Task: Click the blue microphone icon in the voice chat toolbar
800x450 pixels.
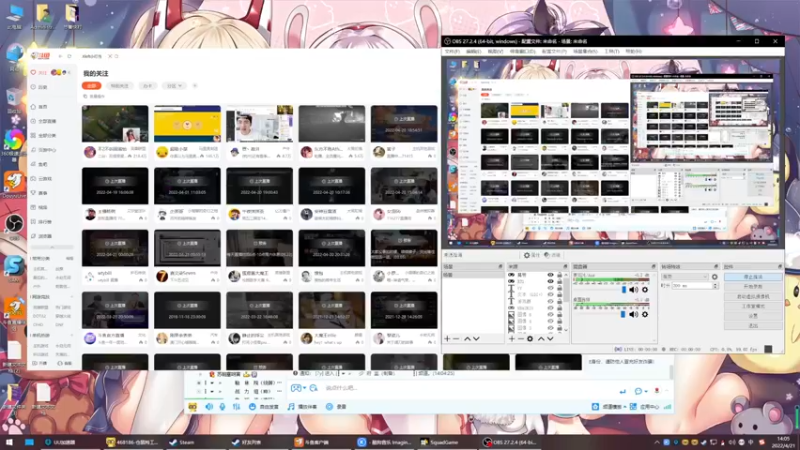Action: click(222, 407)
